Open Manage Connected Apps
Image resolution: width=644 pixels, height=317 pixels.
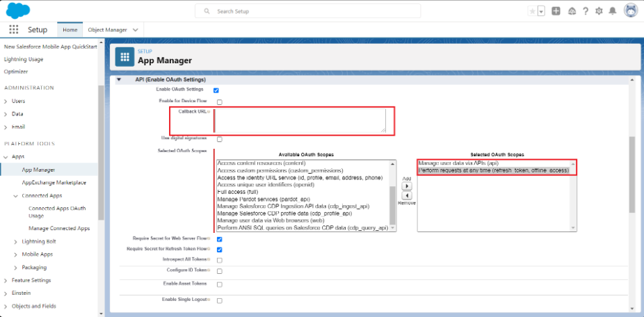59,228
